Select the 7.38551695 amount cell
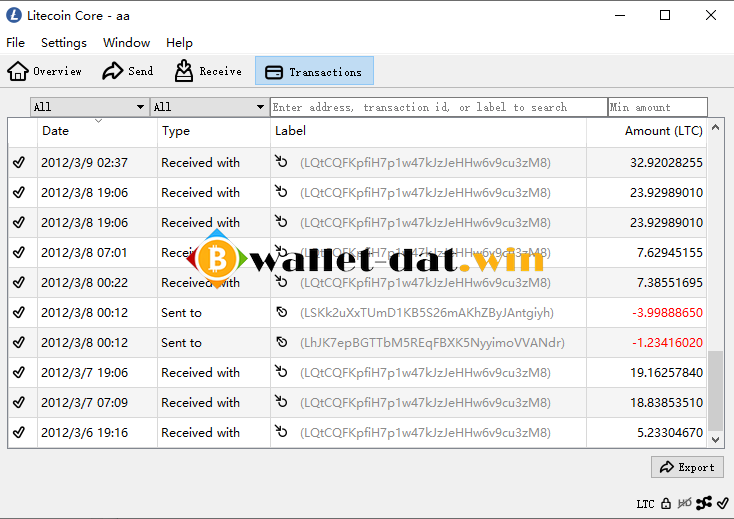The width and height of the screenshot is (734, 519). click(646, 283)
